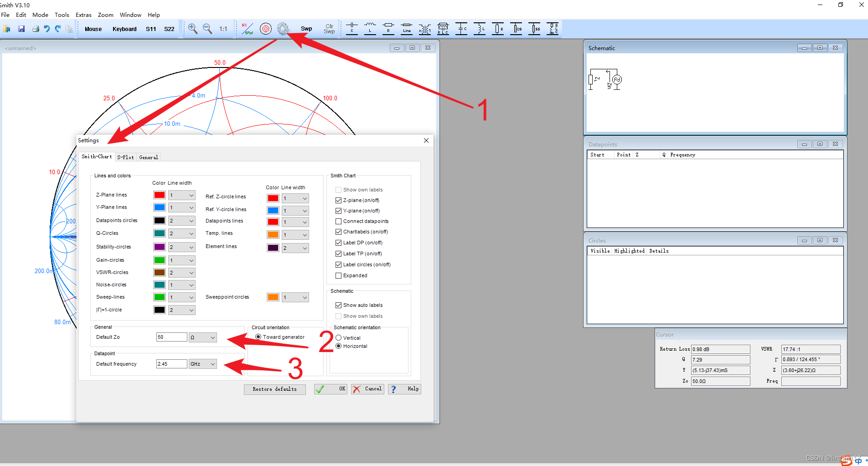The height and width of the screenshot is (466, 868).
Task: Insert a series resistor element
Action: 388,29
